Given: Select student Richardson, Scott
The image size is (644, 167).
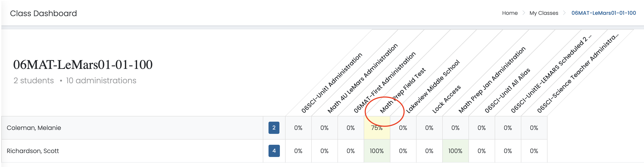Looking at the screenshot, I should point(33,151).
